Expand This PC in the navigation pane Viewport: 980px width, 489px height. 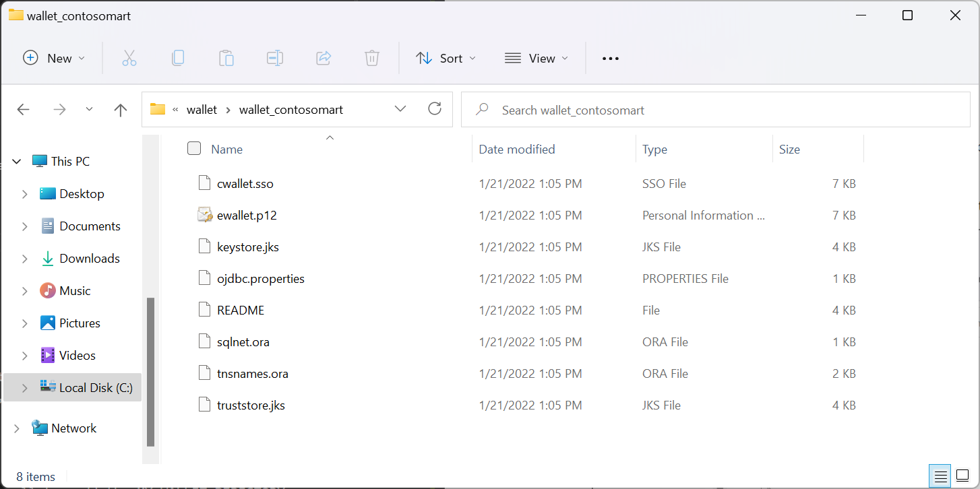16,161
